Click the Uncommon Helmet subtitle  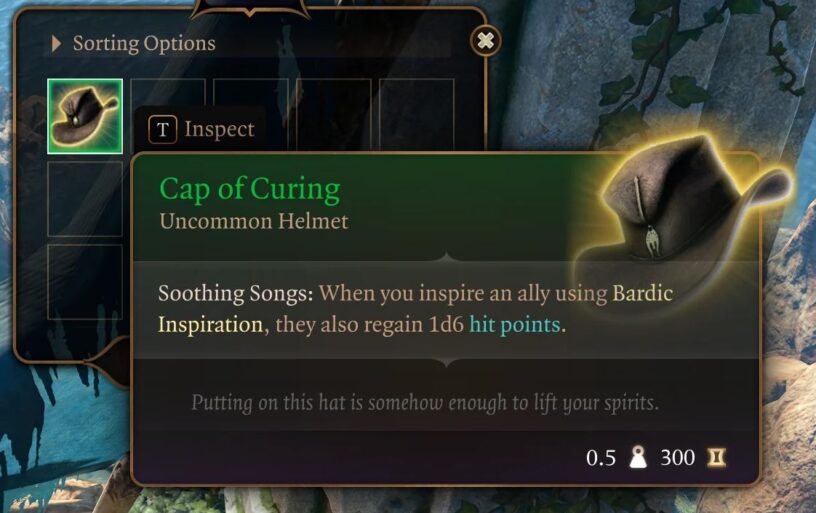point(254,222)
